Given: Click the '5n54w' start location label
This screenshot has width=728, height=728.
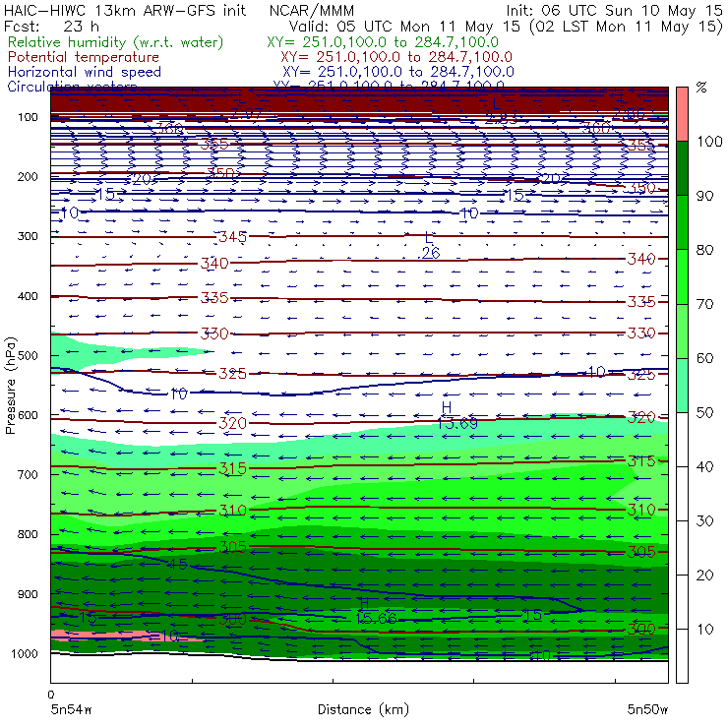Looking at the screenshot, I should (x=72, y=709).
